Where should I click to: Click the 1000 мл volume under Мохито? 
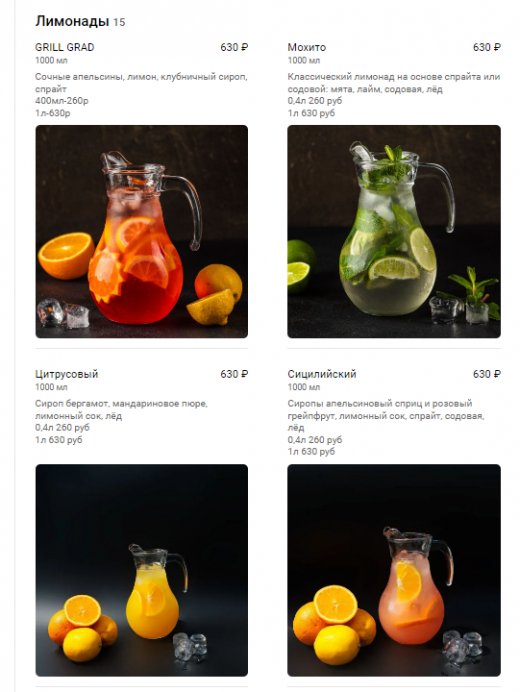coord(304,60)
